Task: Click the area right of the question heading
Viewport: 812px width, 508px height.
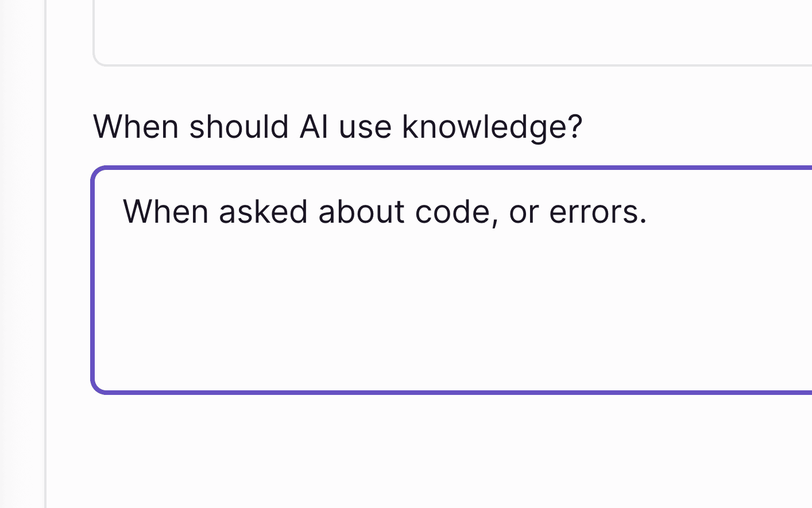Action: tap(689, 126)
